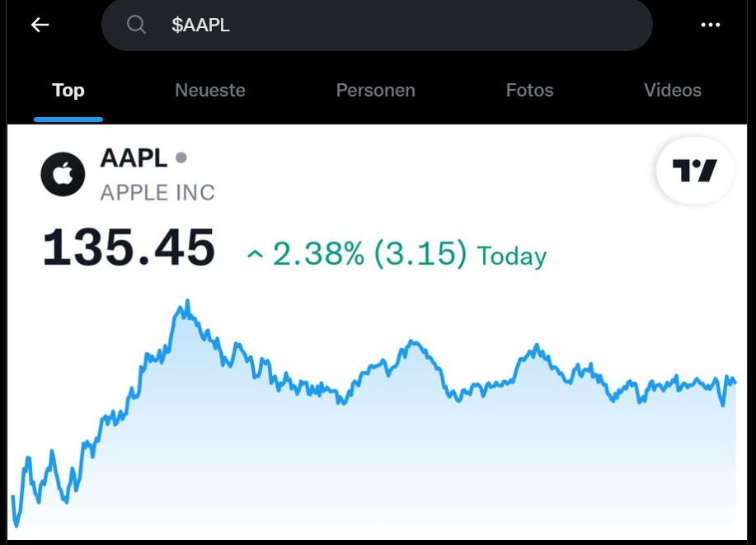Click the green up-caret change indicator
The height and width of the screenshot is (545, 756).
point(255,254)
